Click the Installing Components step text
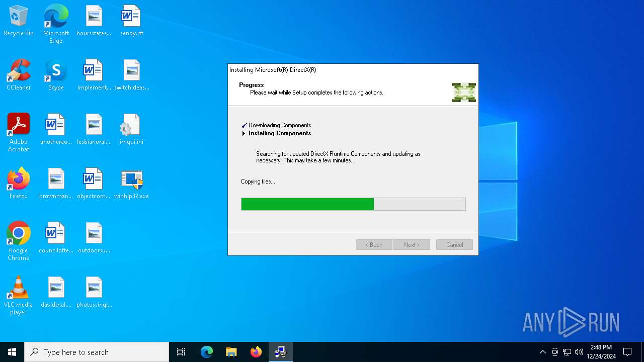This screenshot has width=644, height=362. pyautogui.click(x=280, y=133)
